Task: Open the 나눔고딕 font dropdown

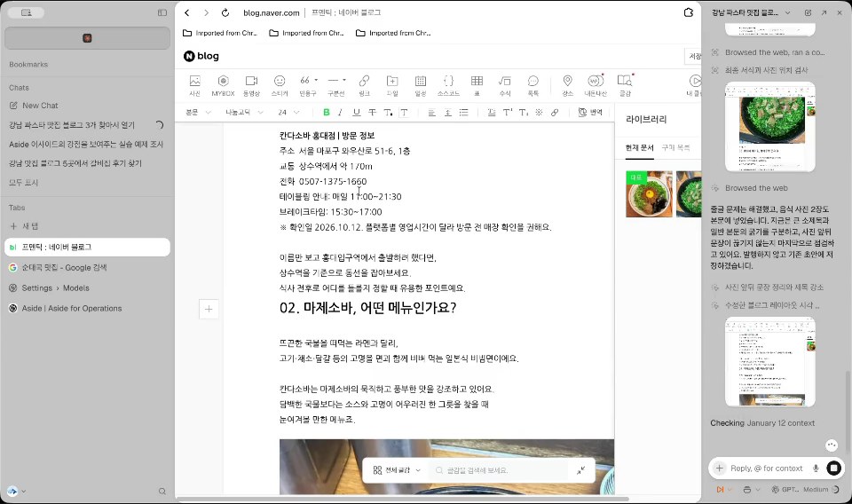Action: tap(244, 113)
